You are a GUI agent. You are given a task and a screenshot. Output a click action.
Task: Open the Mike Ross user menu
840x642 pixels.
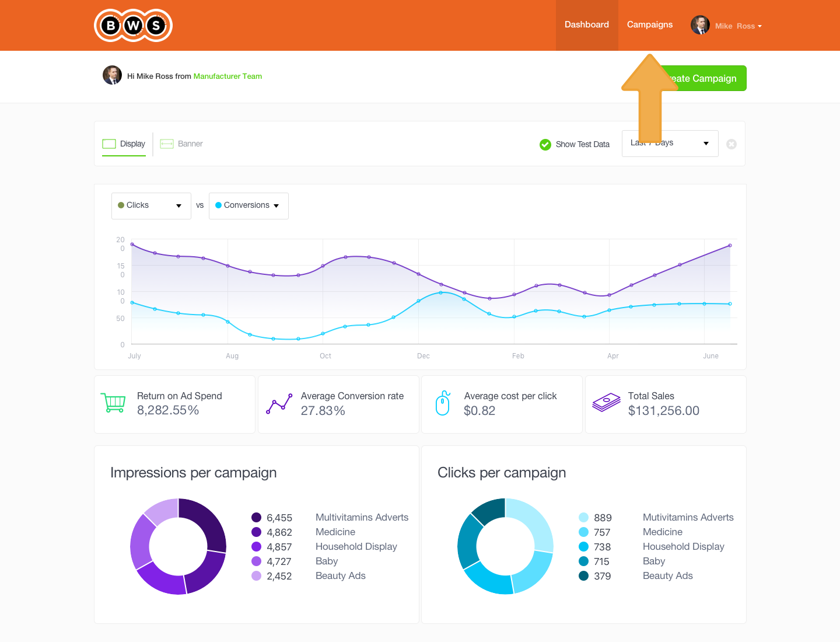pos(738,26)
